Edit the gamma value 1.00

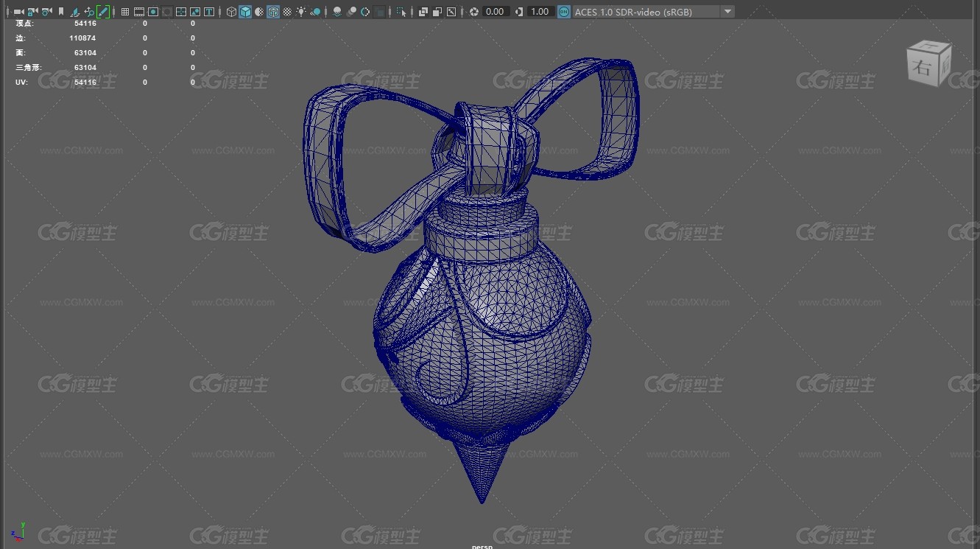(540, 12)
